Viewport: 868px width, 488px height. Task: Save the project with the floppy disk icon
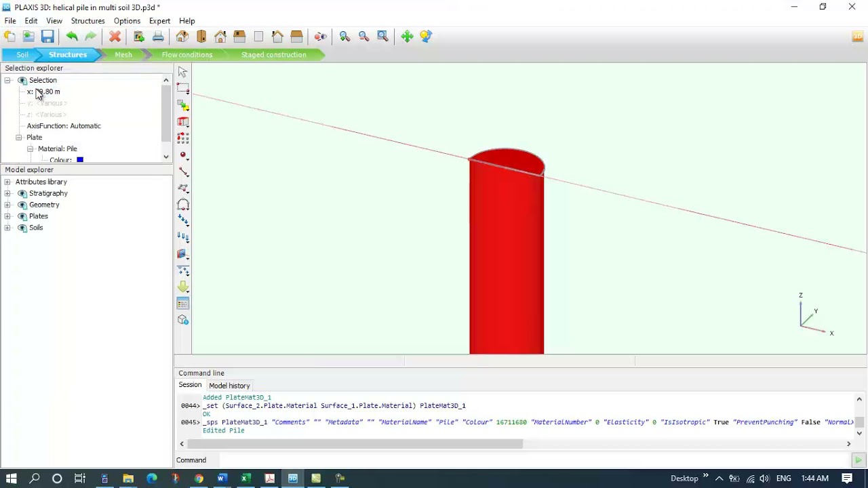click(47, 37)
